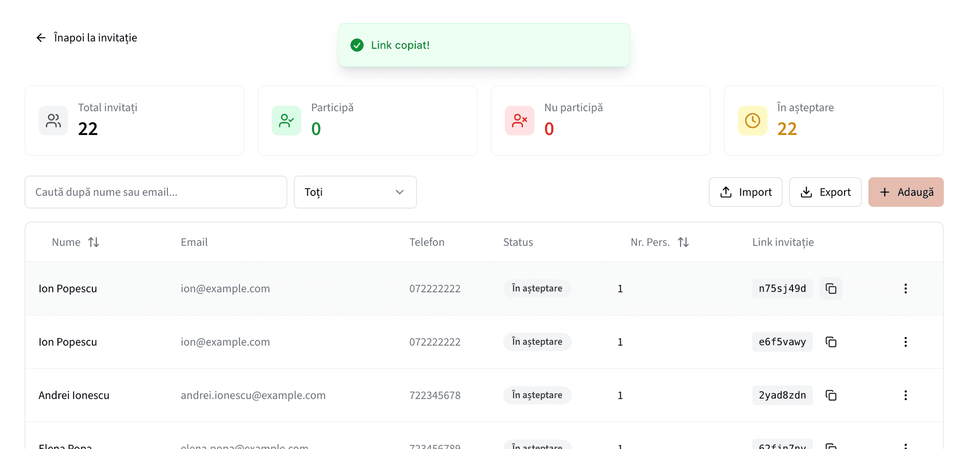Sort guests by Nume column arrows
Image resolution: width=980 pixels, height=449 pixels.
pos(94,242)
